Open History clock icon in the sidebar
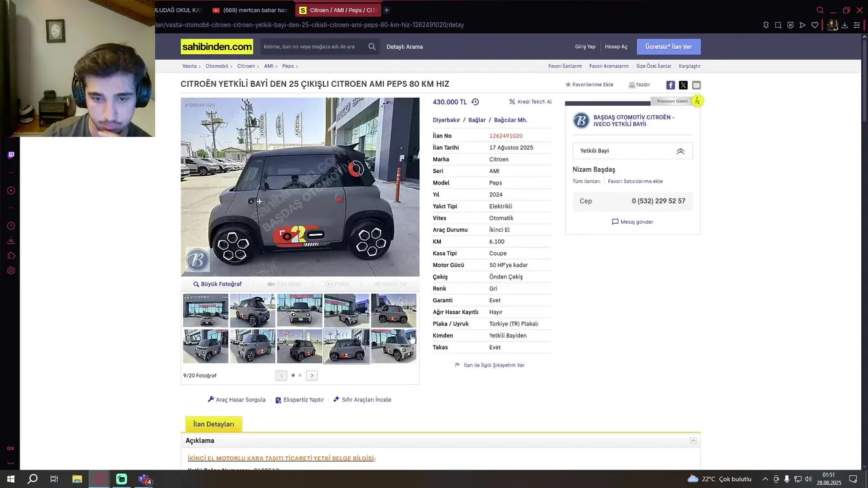This screenshot has width=868, height=488. click(11, 226)
